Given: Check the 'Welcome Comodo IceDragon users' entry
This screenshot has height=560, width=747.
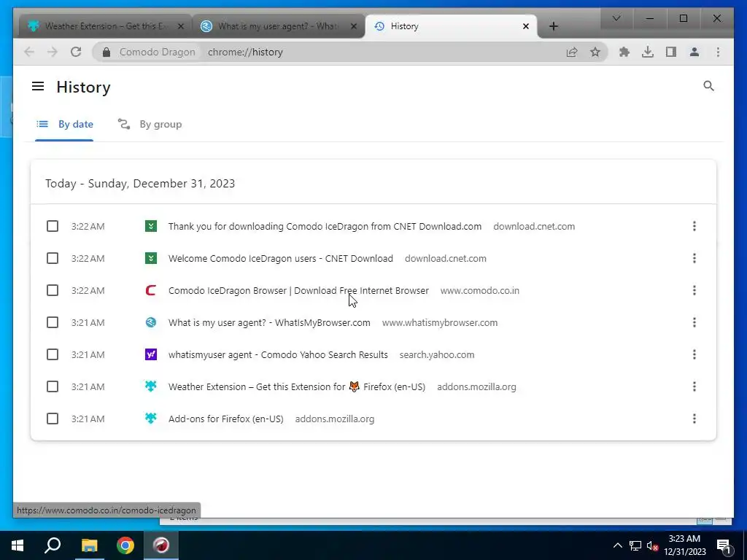Looking at the screenshot, I should tap(53, 258).
